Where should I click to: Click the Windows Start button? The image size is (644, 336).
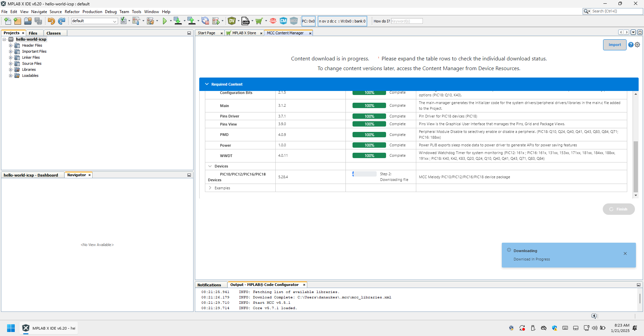coord(11,328)
